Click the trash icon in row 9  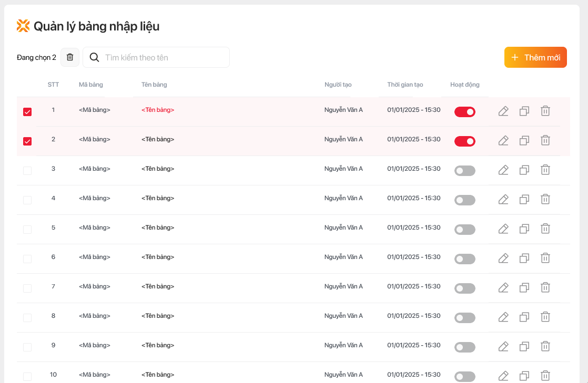[x=545, y=347]
